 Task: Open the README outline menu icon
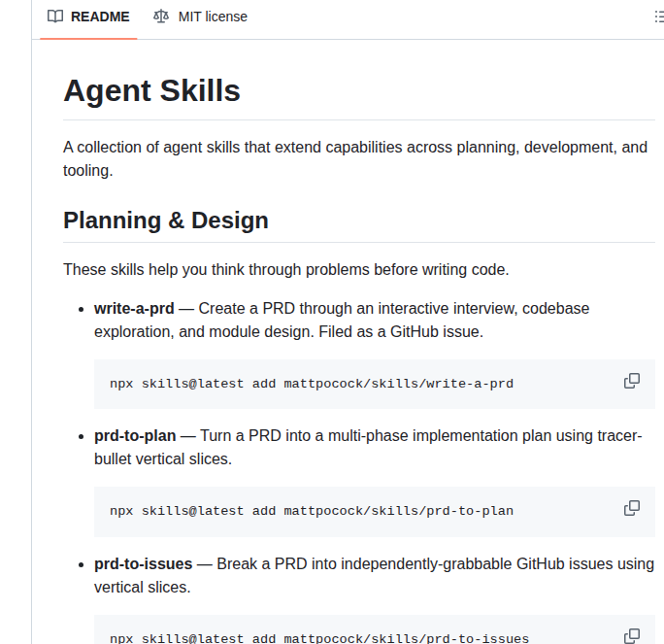pyautogui.click(x=659, y=17)
